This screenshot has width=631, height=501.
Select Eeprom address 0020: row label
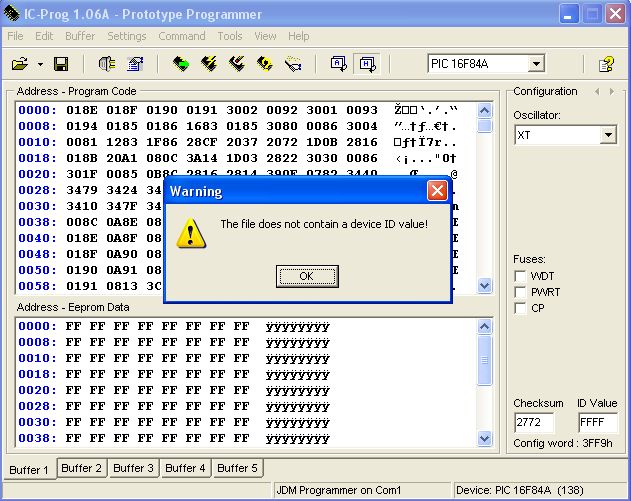[37, 390]
